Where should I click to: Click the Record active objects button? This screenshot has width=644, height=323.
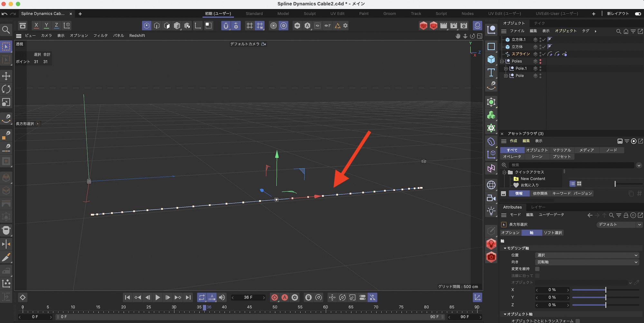pos(274,298)
